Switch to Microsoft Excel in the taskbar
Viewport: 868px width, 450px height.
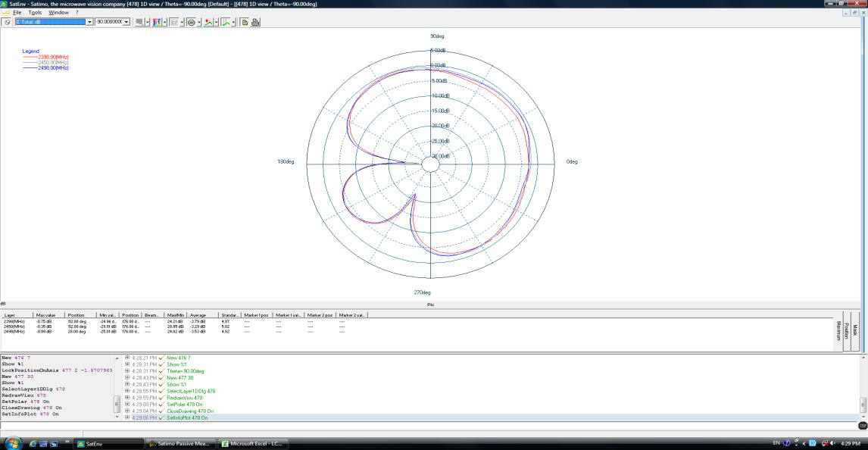point(253,443)
